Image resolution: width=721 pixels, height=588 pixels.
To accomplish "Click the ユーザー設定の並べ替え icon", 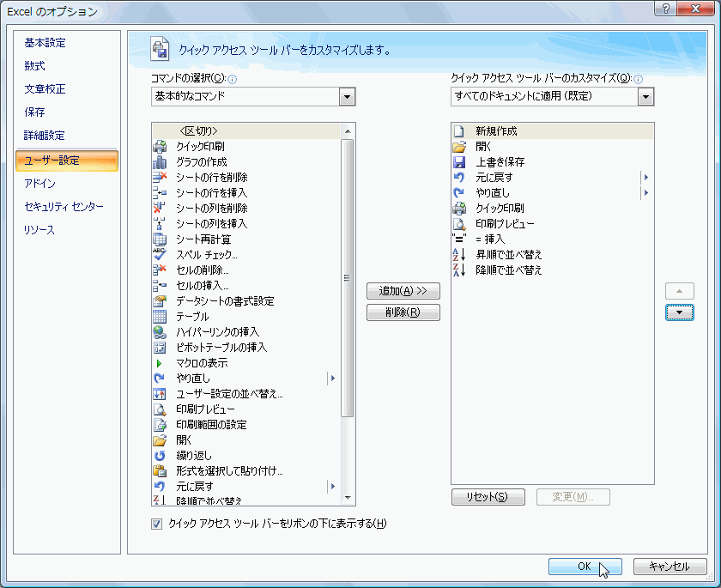I will pyautogui.click(x=160, y=394).
